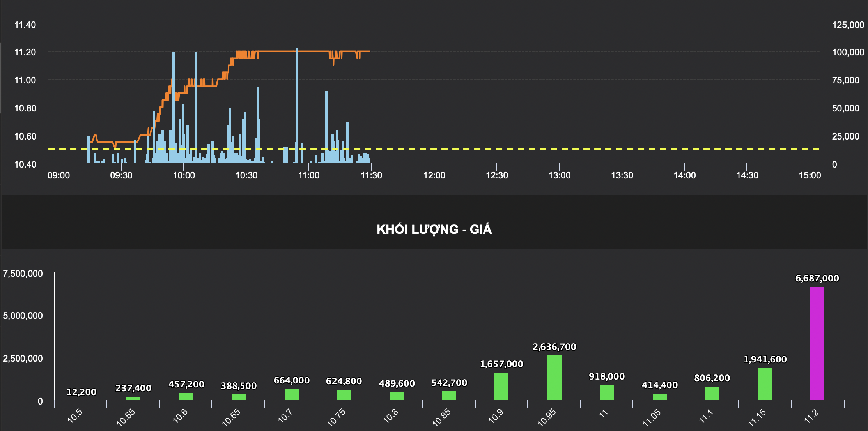The width and height of the screenshot is (868, 431).
Task: Click the 10:00 time axis marker
Action: click(184, 175)
